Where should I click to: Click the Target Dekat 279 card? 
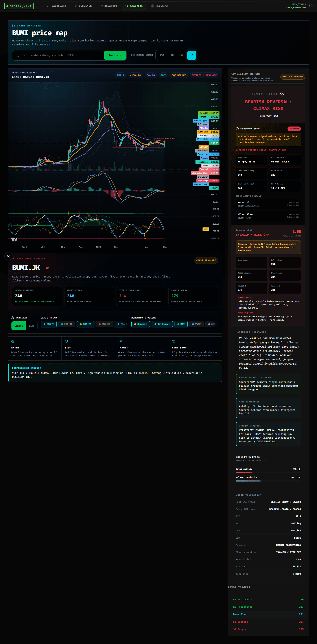point(193,296)
